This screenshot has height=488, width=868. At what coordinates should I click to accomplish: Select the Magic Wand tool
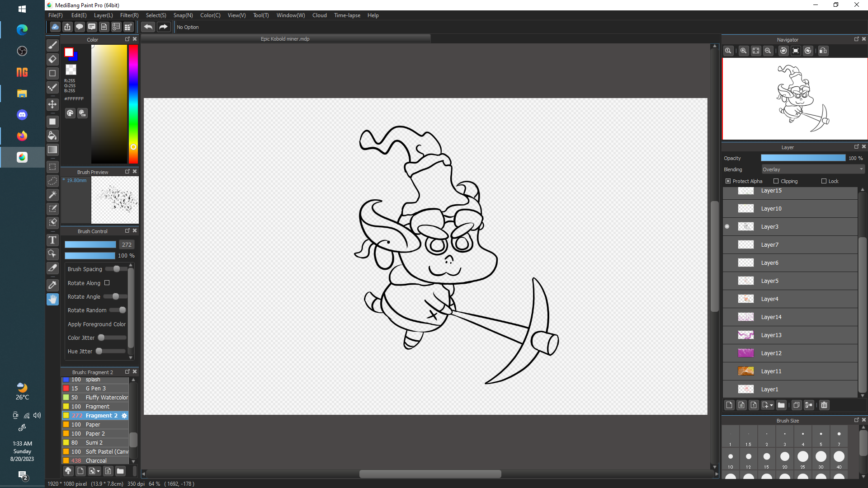click(x=52, y=195)
